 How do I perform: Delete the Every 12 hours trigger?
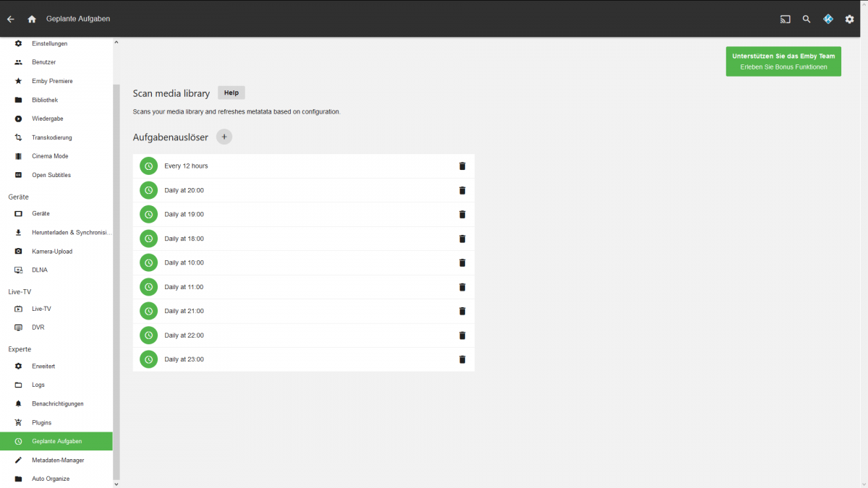[462, 166]
